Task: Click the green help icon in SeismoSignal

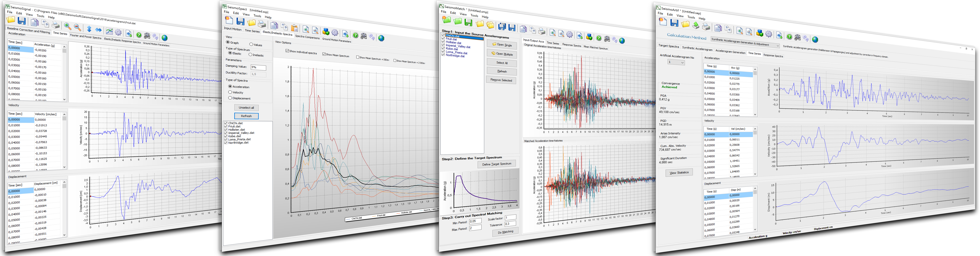Action: pos(139,35)
